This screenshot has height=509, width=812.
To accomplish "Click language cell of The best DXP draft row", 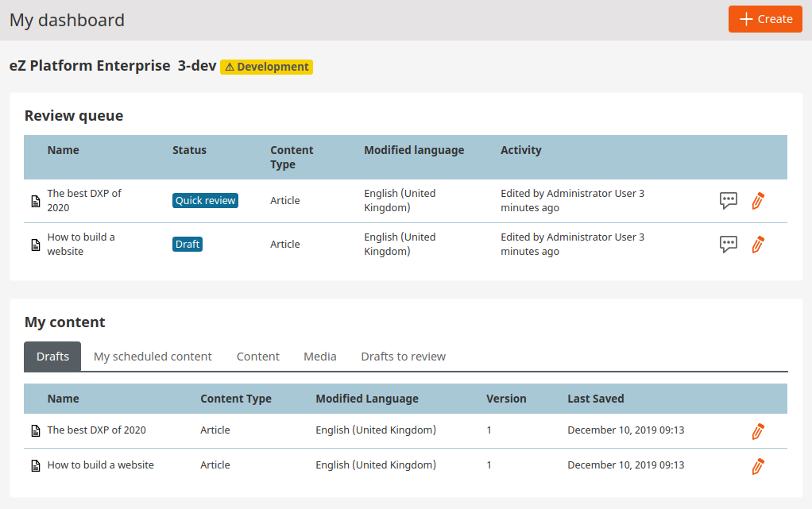I will (376, 430).
